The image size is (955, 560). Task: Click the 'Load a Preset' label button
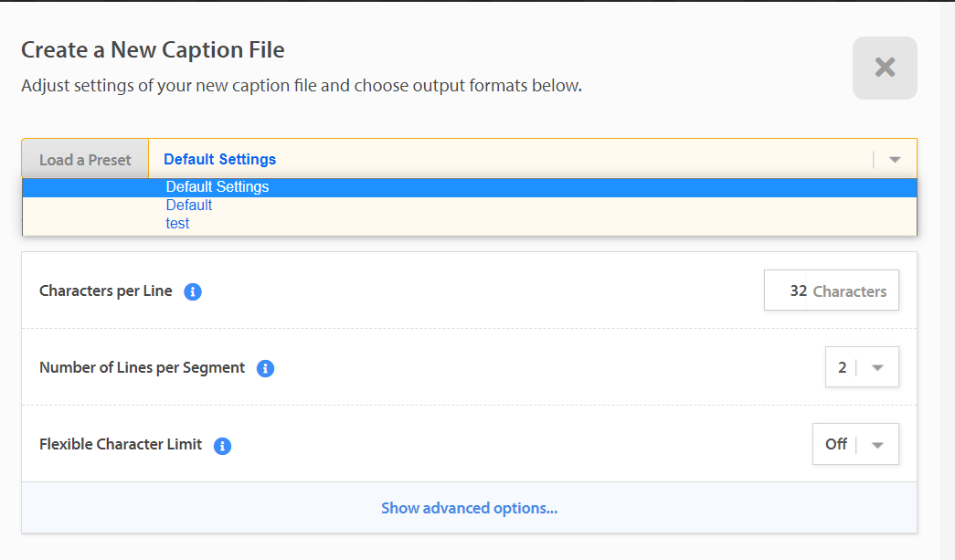[85, 160]
